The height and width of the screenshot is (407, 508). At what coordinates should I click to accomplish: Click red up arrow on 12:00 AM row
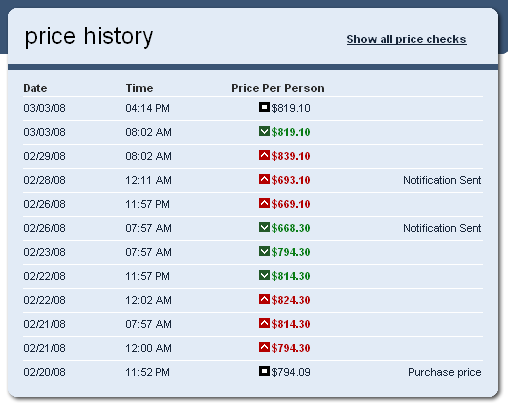coord(264,347)
